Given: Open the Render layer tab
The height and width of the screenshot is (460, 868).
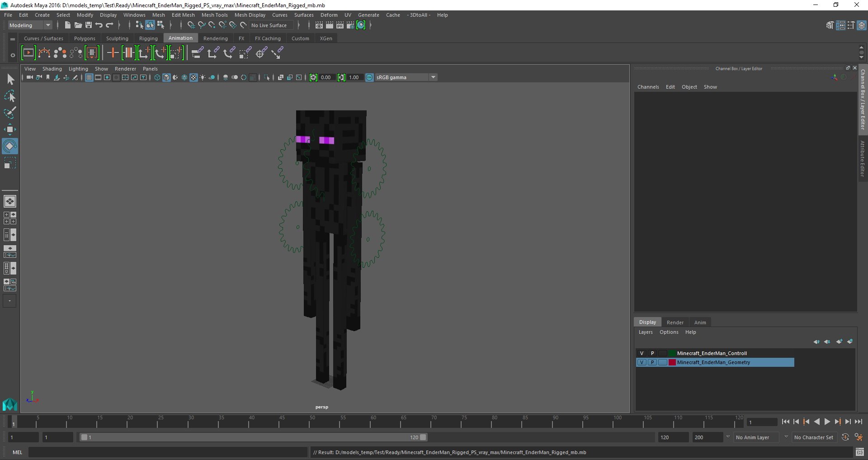Looking at the screenshot, I should 675,322.
